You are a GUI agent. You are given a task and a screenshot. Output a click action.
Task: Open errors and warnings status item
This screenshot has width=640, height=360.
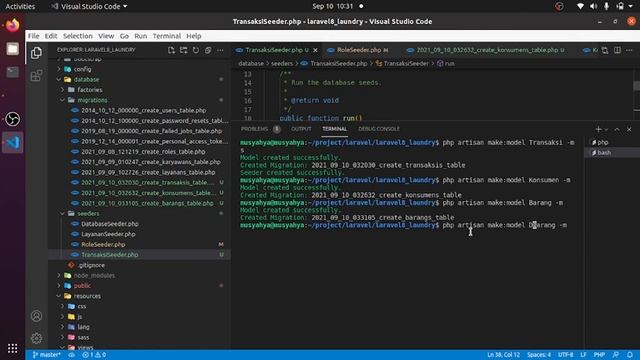(x=94, y=355)
